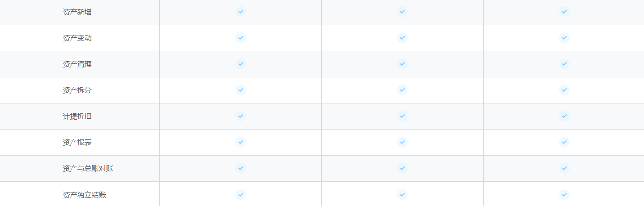Select the 资产拆分 feature label
Screen dimensions: 644x206
77,90
